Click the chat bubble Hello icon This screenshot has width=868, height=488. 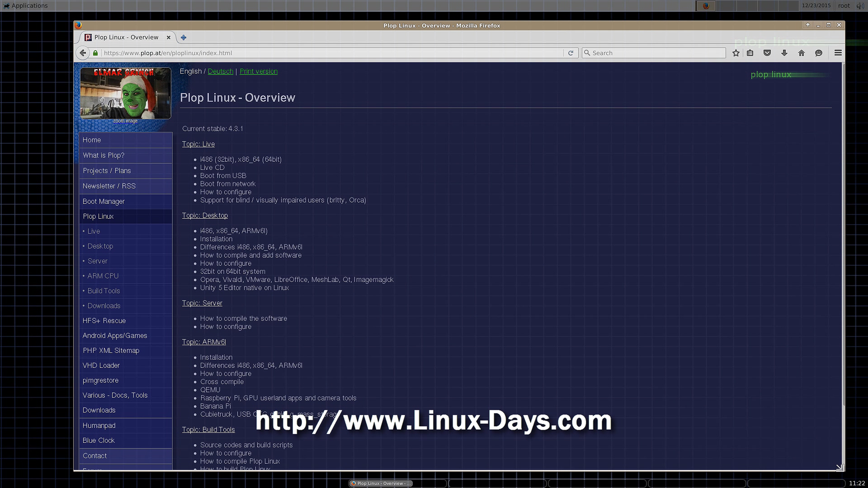pos(819,53)
